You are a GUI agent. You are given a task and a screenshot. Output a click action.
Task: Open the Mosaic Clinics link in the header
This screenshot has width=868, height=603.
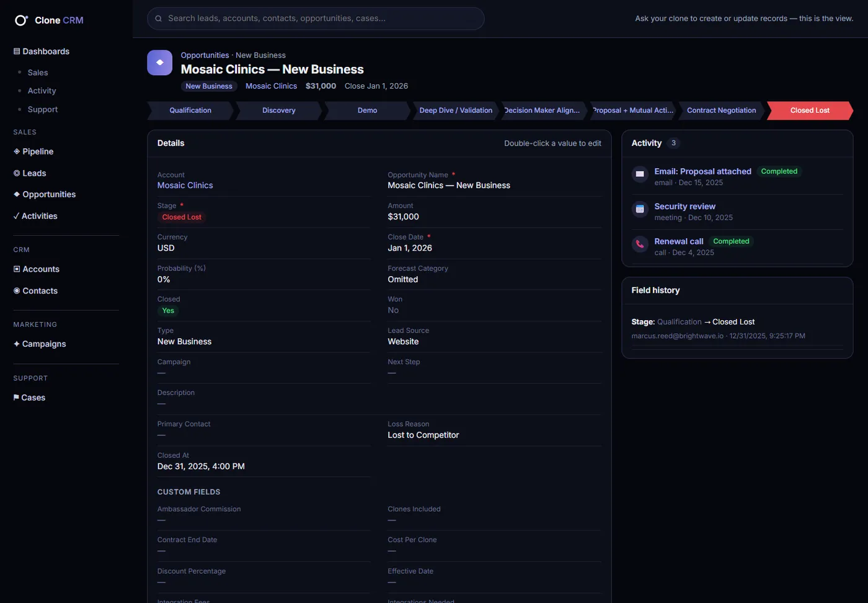coord(271,86)
